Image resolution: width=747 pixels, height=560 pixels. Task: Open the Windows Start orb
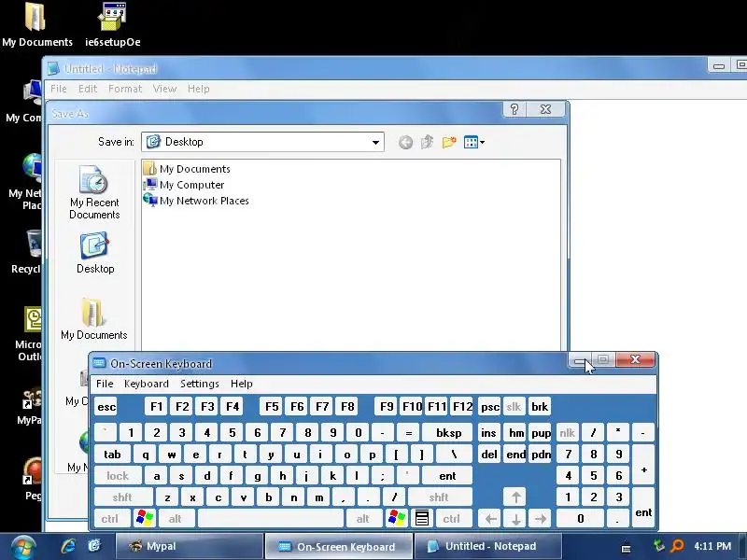(22, 547)
